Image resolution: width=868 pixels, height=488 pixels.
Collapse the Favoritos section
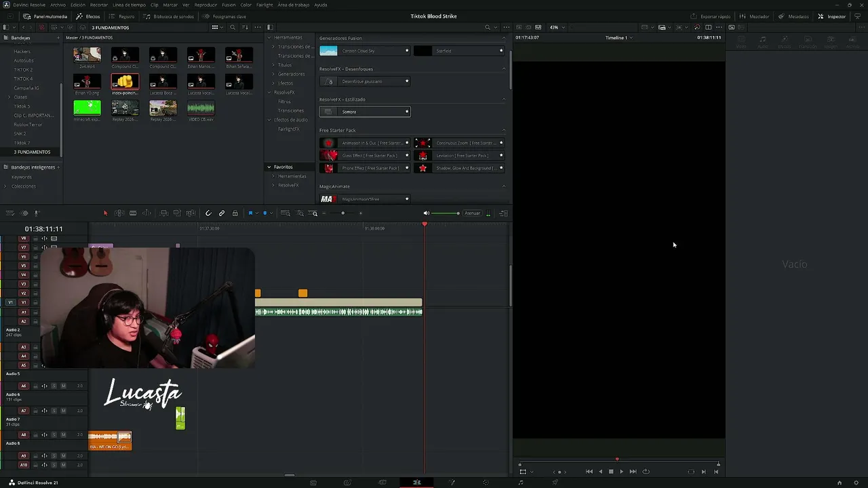point(269,167)
